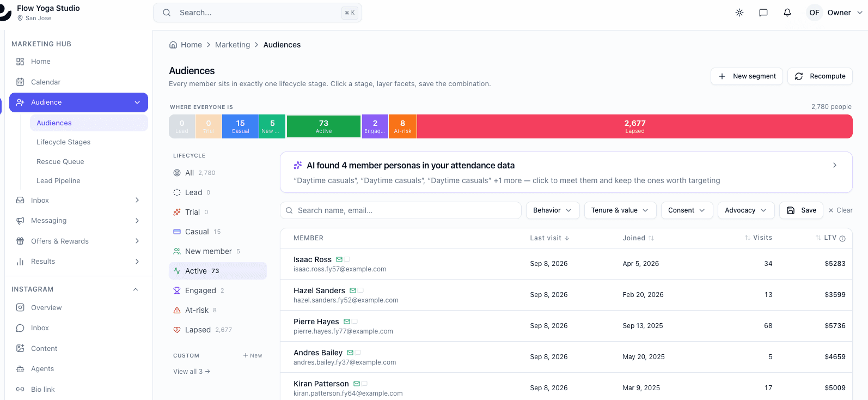Sort the table by Visits

point(758,238)
